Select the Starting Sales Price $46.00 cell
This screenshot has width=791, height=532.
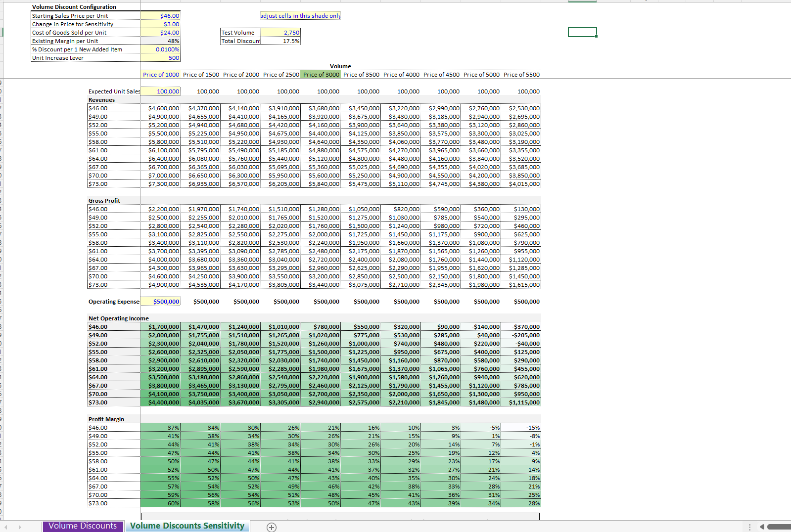pos(160,16)
